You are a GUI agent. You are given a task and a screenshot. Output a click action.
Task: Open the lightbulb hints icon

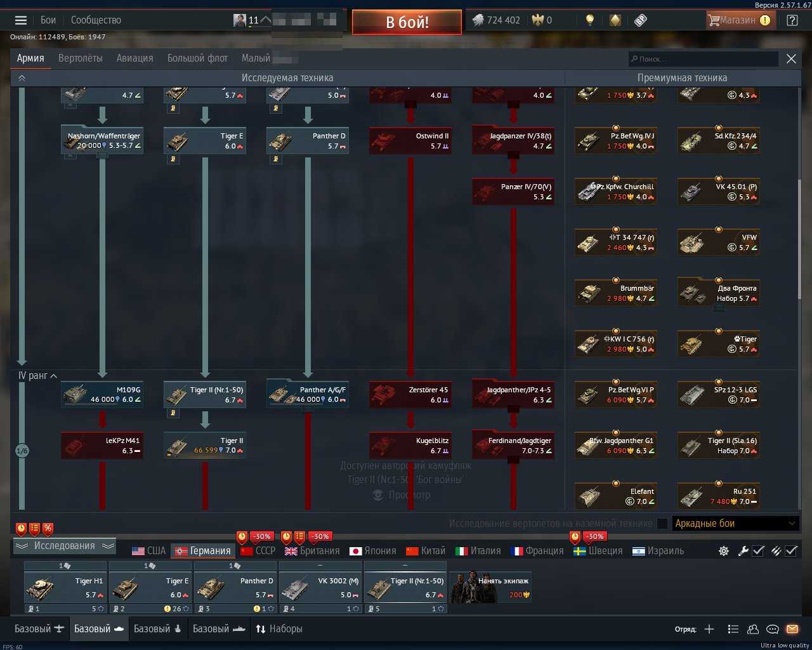pyautogui.click(x=590, y=20)
